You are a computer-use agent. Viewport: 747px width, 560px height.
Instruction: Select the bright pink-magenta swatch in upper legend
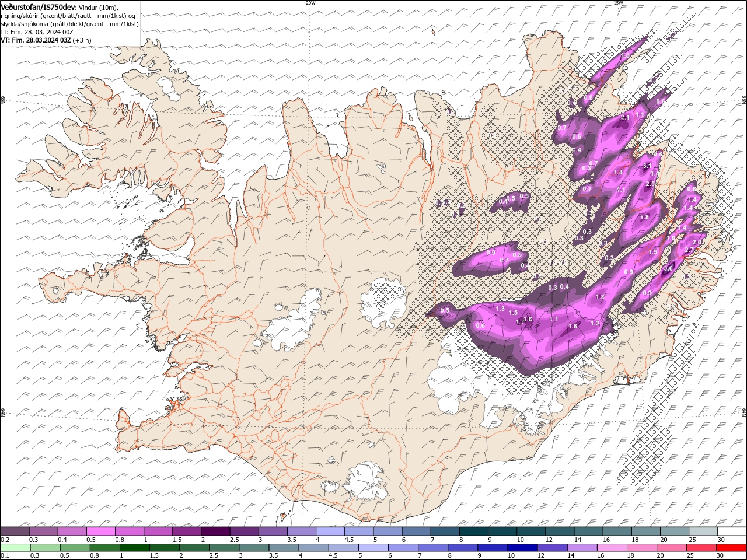pyautogui.click(x=100, y=531)
